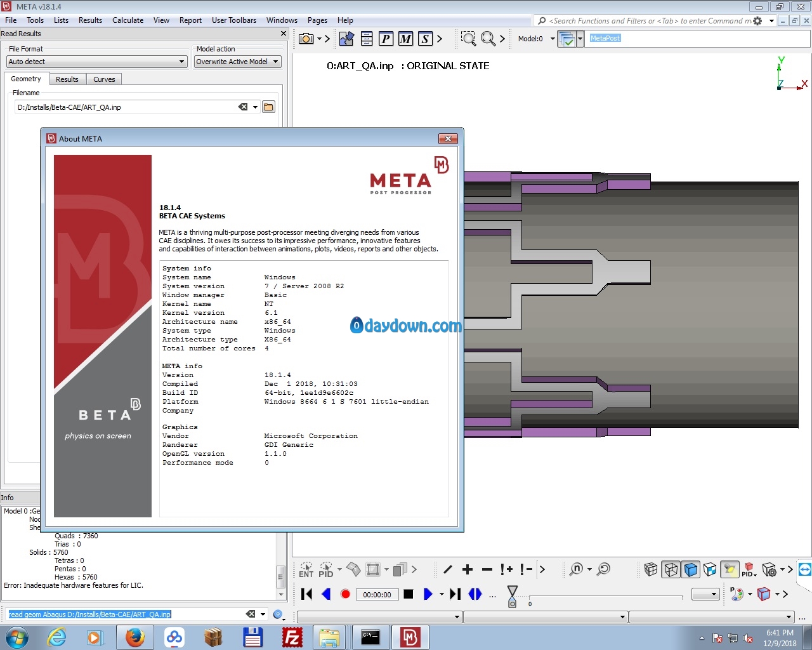Click the 00:00:00 time field
Image resolution: width=812 pixels, height=650 pixels.
(377, 595)
